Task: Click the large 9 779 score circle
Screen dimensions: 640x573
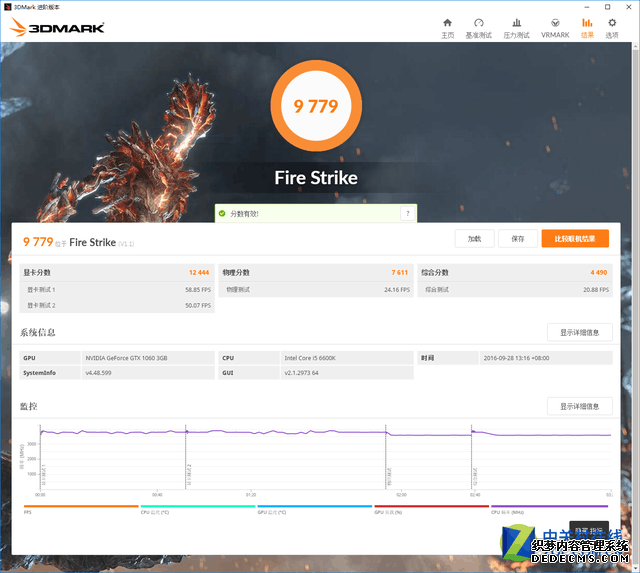Action: [x=316, y=106]
